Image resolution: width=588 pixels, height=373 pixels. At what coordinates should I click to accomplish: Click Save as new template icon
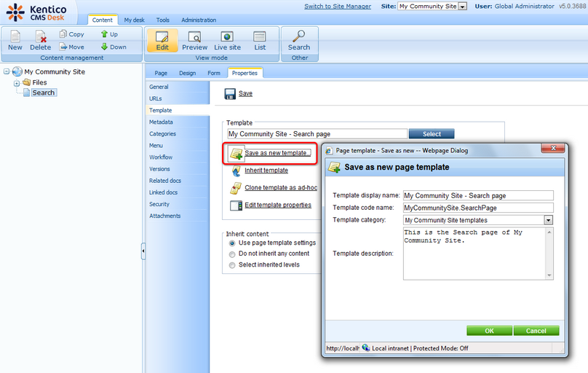[x=237, y=154]
